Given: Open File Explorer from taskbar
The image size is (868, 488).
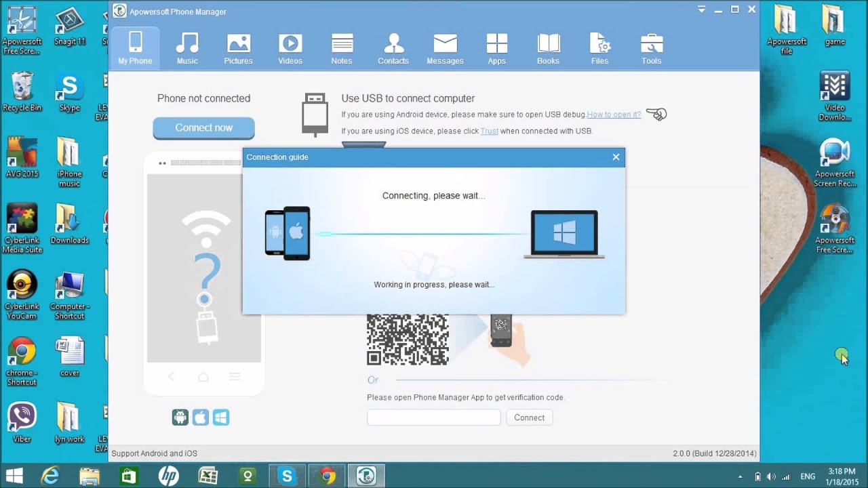Looking at the screenshot, I should (x=90, y=476).
